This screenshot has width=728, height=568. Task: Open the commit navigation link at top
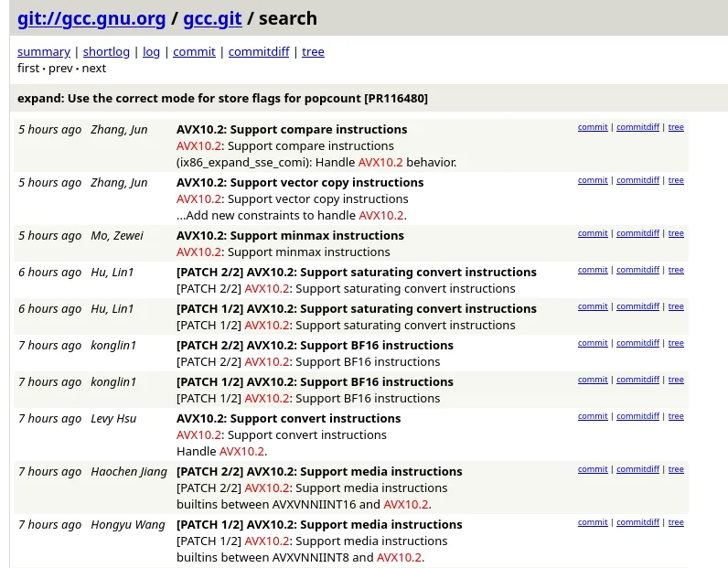pyautogui.click(x=194, y=51)
